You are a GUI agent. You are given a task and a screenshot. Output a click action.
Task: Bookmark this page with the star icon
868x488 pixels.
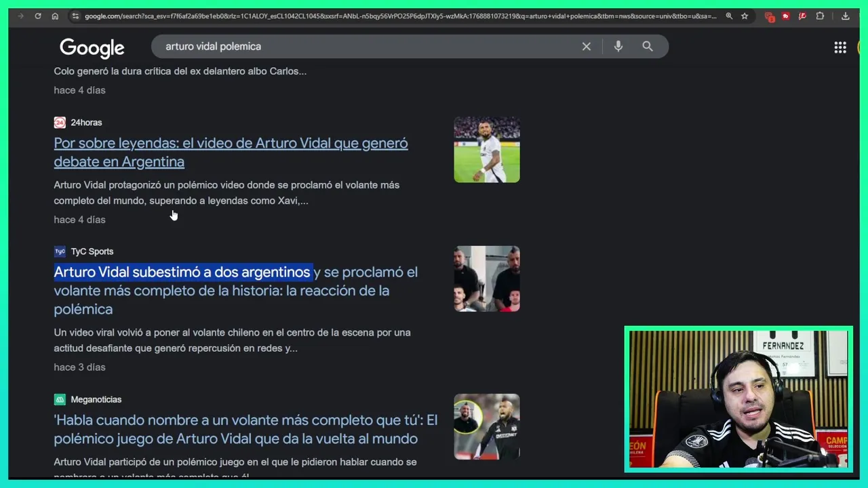[745, 16]
